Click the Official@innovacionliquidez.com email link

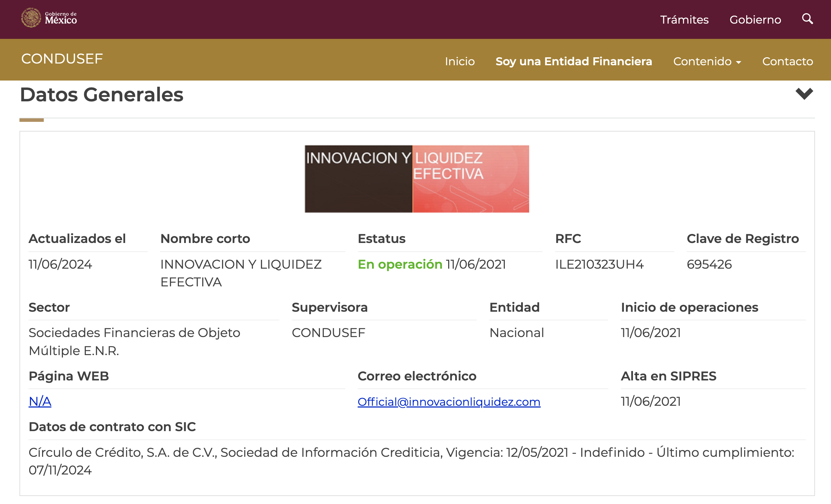coord(449,402)
